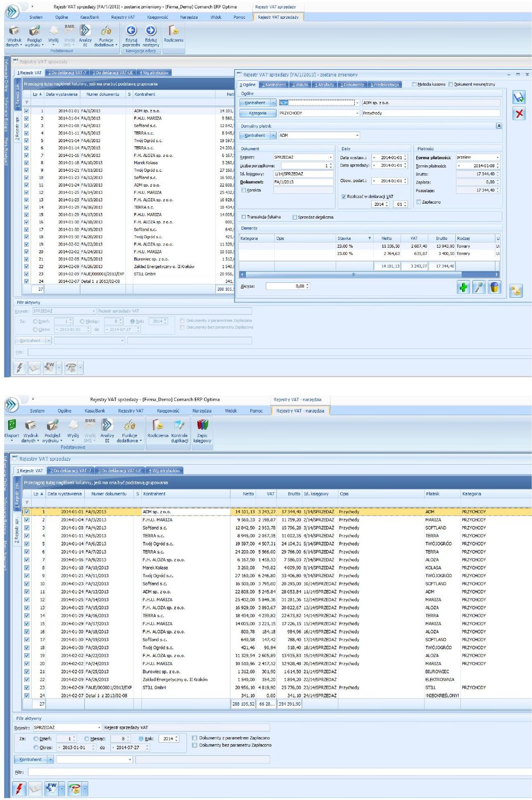Click Akcyza value stepper
This screenshot has height=800, width=532.
click(x=308, y=287)
